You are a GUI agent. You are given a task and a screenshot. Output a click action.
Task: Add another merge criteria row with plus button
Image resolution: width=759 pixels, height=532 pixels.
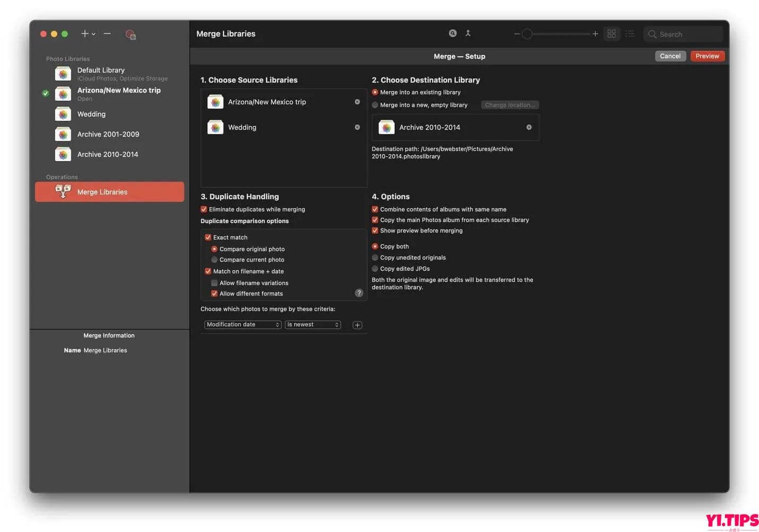[357, 325]
